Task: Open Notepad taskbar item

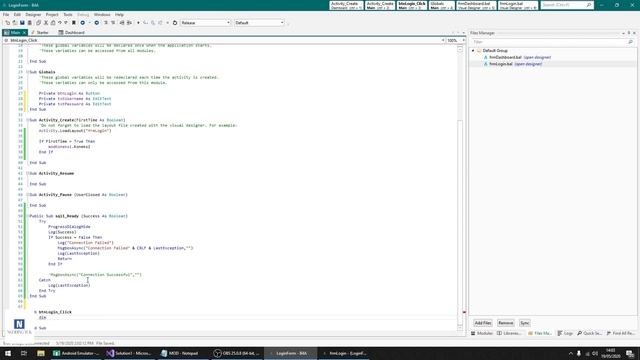Action: (182, 353)
